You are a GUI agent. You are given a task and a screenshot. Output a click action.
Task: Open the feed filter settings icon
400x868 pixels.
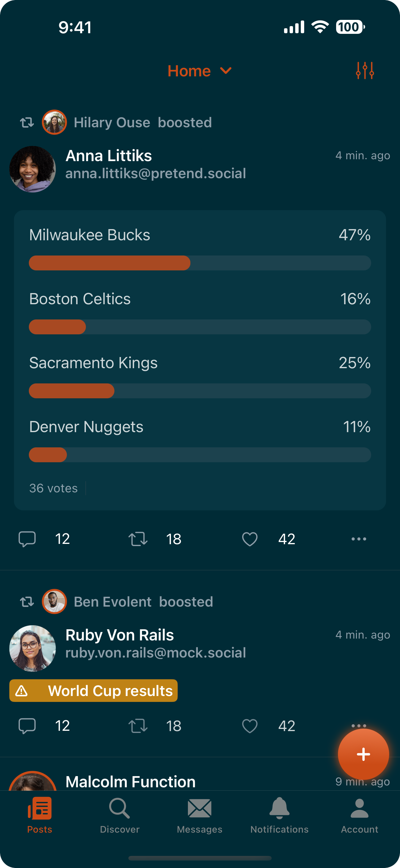365,71
